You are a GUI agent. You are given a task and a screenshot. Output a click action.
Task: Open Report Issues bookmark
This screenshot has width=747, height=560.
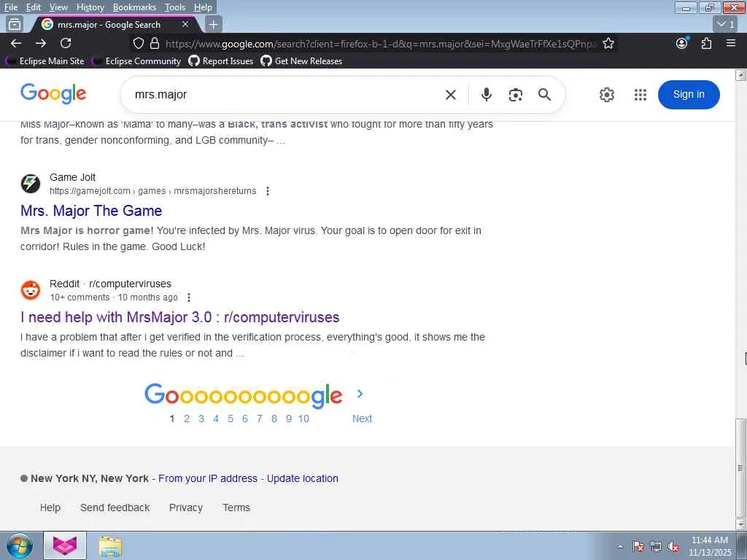tap(220, 61)
